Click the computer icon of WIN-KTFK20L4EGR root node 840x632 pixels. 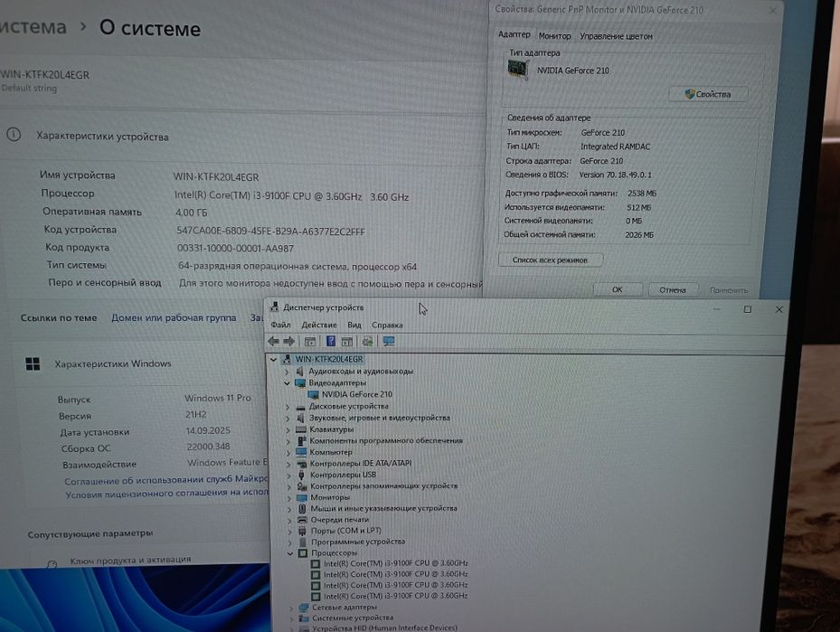point(288,359)
